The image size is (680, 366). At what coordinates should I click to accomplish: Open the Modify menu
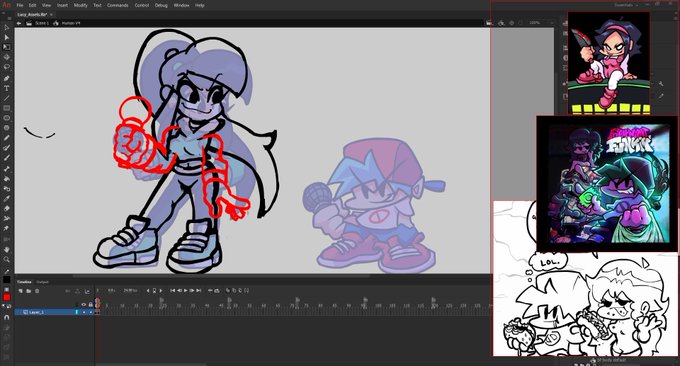pyautogui.click(x=80, y=5)
